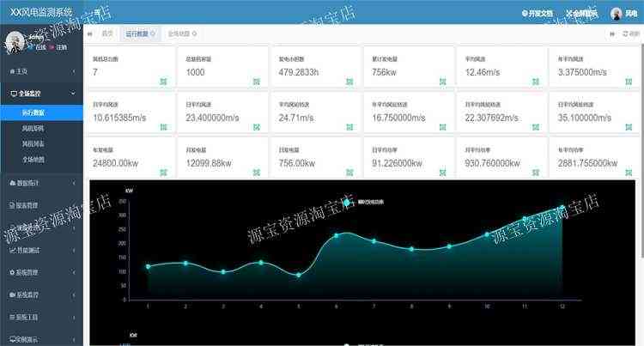644x346 pixels.
Task: Switch to the third open tab
Action: (x=182, y=33)
